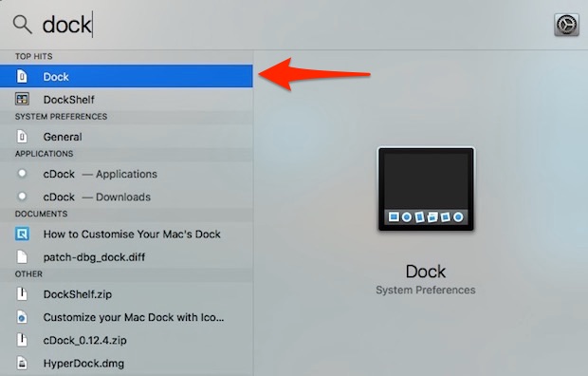Open patch-dbg_dock.diff file
Image resolution: width=588 pixels, height=376 pixels.
(x=126, y=257)
